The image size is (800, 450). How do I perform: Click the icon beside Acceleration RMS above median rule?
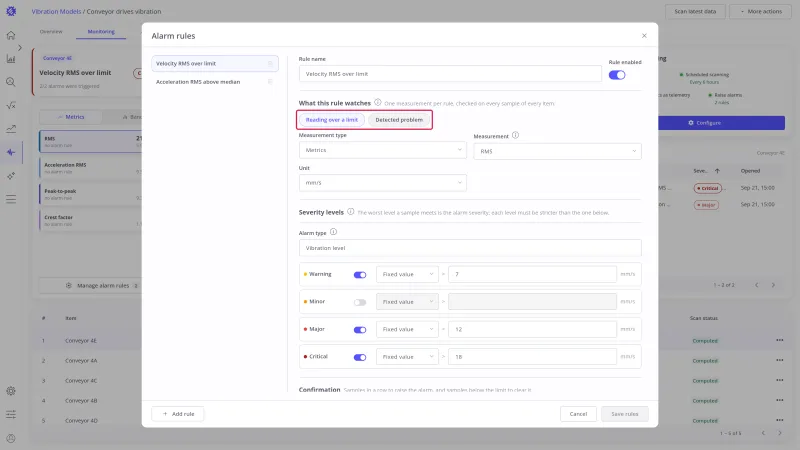270,82
